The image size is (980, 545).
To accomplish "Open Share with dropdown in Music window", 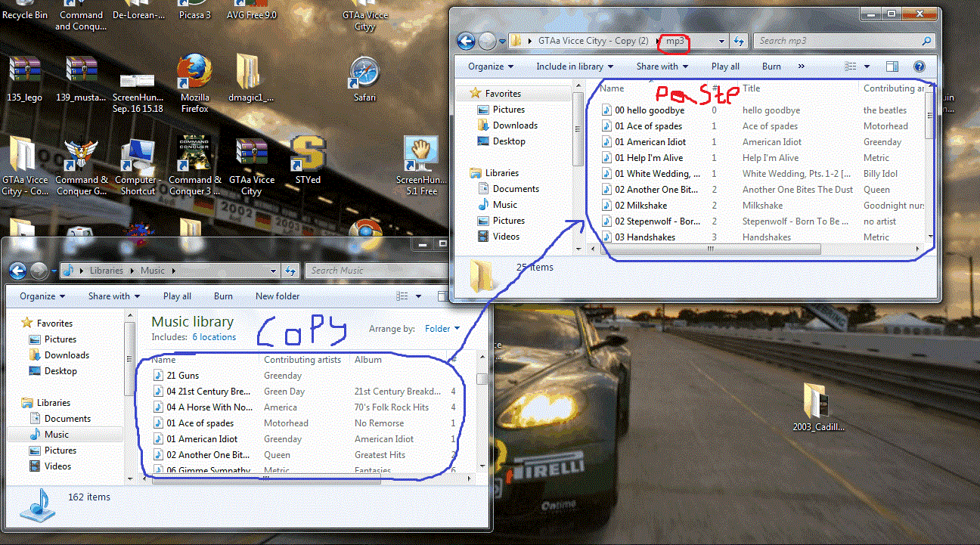I will [x=114, y=296].
